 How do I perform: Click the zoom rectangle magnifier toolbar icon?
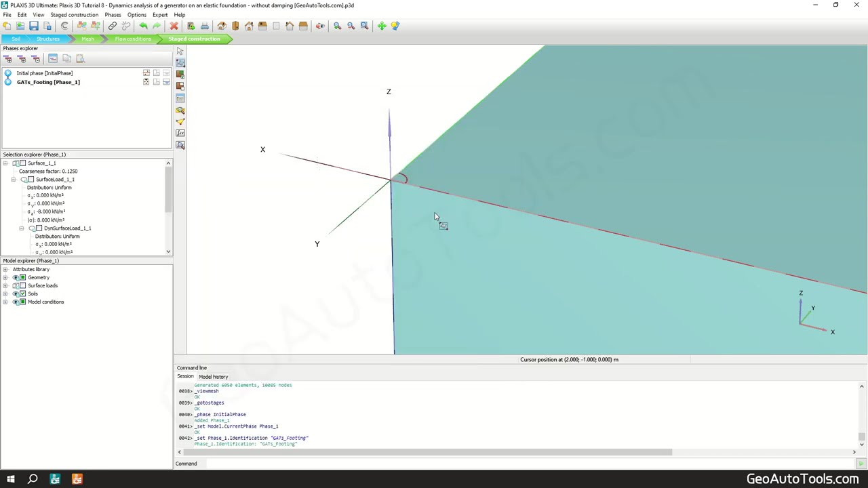(364, 26)
